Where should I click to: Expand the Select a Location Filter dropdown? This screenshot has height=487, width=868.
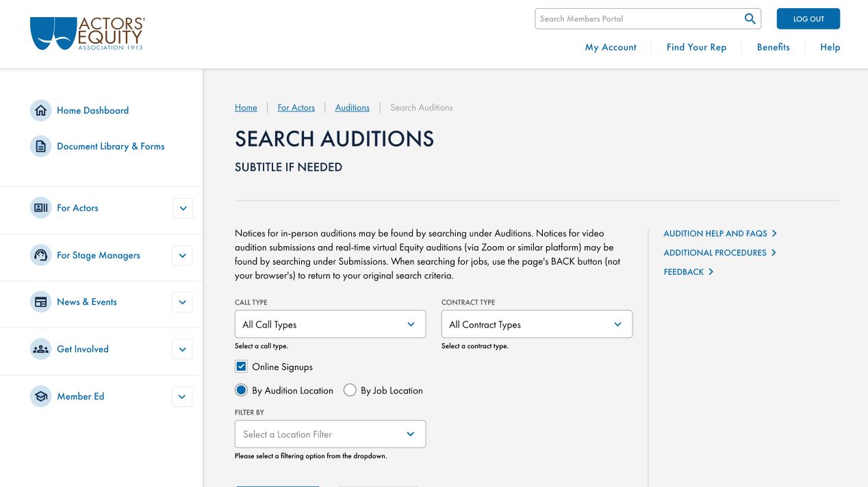pyautogui.click(x=330, y=434)
